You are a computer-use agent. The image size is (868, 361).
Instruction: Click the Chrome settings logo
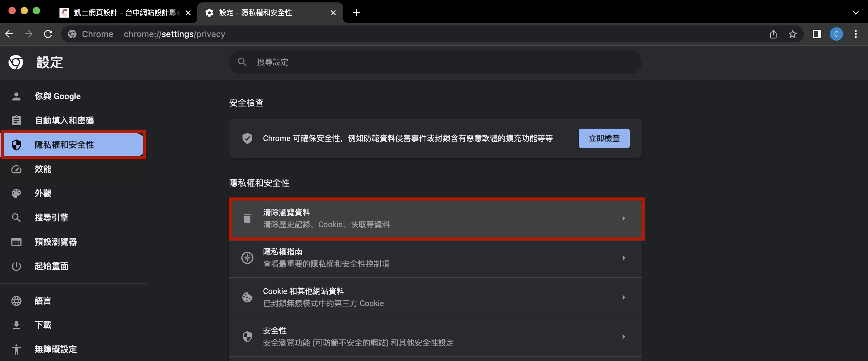[15, 62]
